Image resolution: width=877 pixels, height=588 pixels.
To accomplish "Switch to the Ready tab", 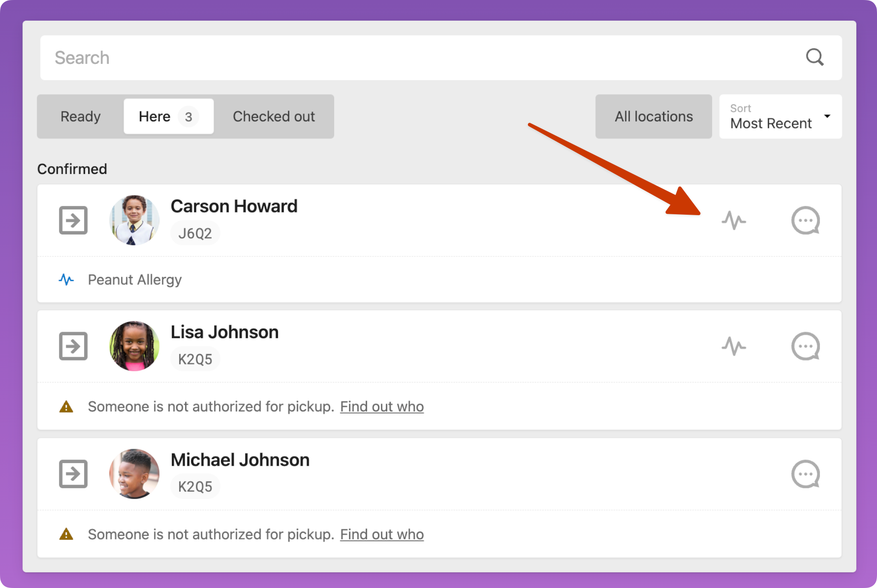I will coord(81,117).
